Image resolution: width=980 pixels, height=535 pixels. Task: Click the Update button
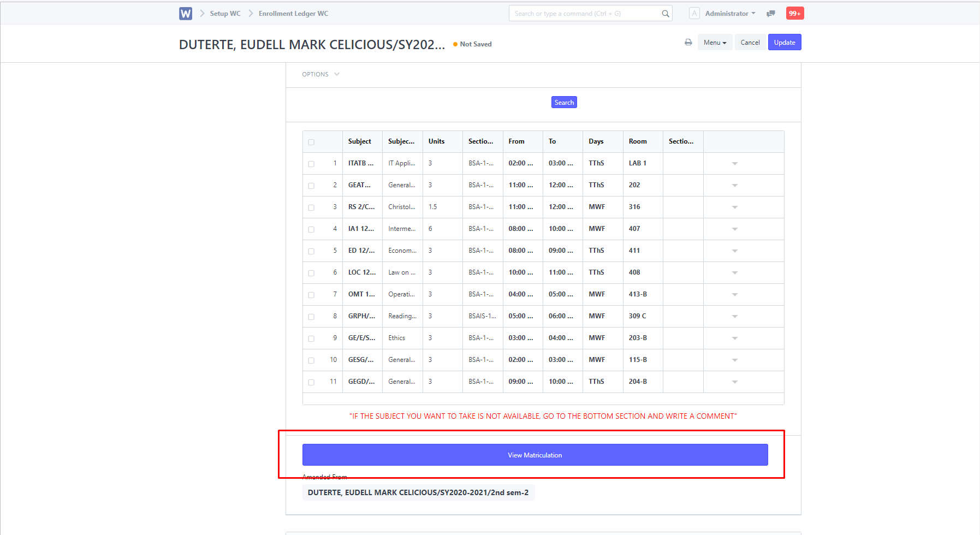(785, 43)
